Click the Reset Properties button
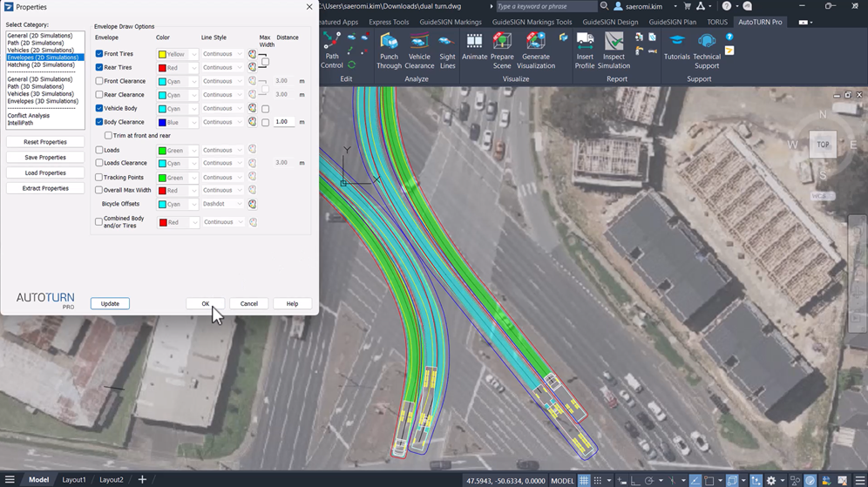868x487 pixels. (x=45, y=142)
